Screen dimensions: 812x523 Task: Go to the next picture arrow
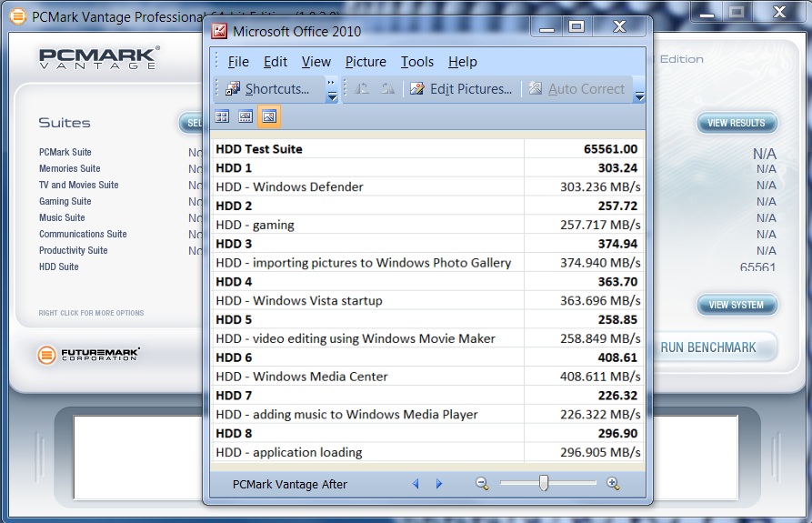coord(439,484)
